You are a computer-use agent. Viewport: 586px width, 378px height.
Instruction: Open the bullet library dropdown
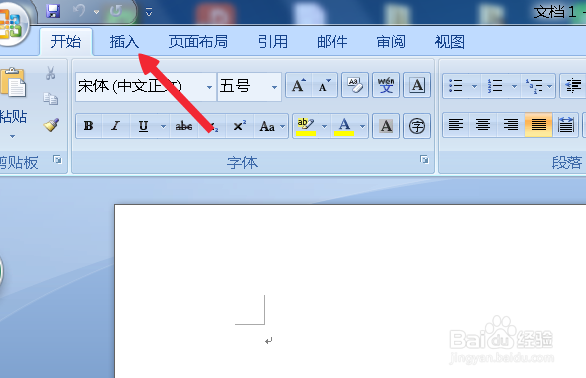coord(475,86)
